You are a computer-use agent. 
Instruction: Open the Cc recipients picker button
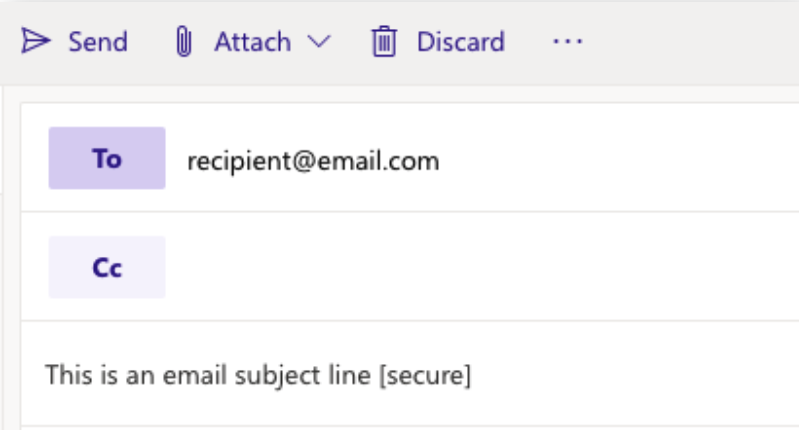(x=107, y=267)
